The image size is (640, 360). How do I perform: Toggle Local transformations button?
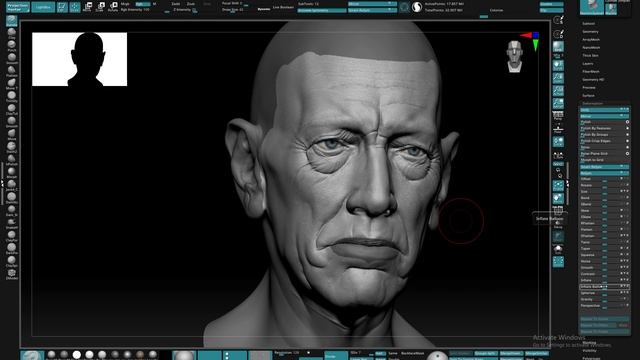pyautogui.click(x=558, y=142)
